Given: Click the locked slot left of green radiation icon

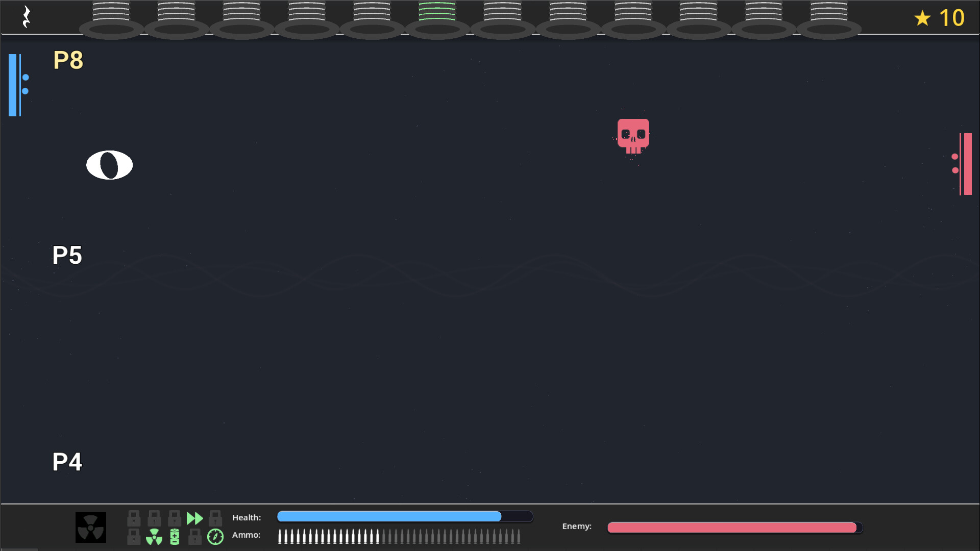Looking at the screenshot, I should point(134,537).
